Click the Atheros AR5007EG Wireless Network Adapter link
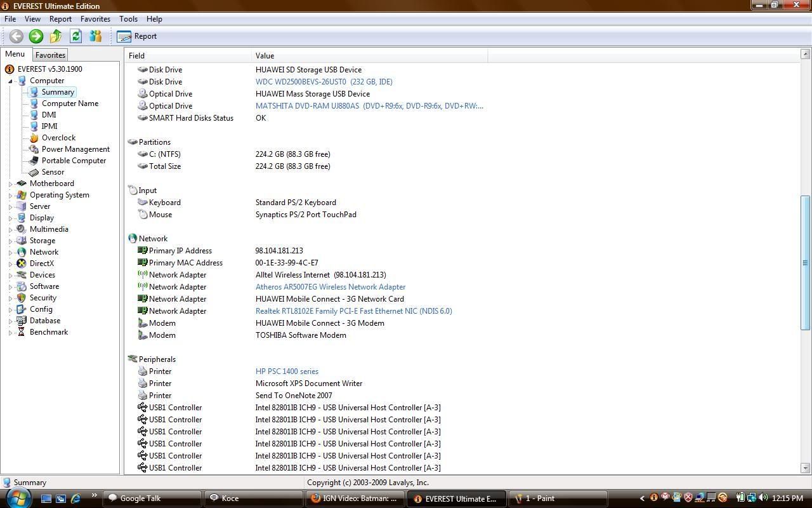The height and width of the screenshot is (508, 812). 330,287
